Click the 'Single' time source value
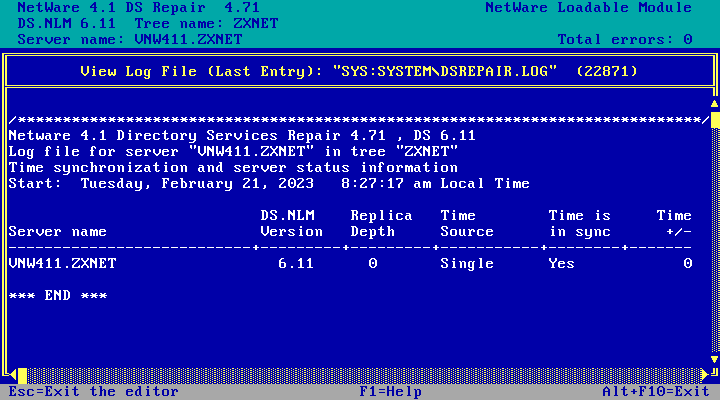Viewport: 720px width, 400px height. pos(467,264)
